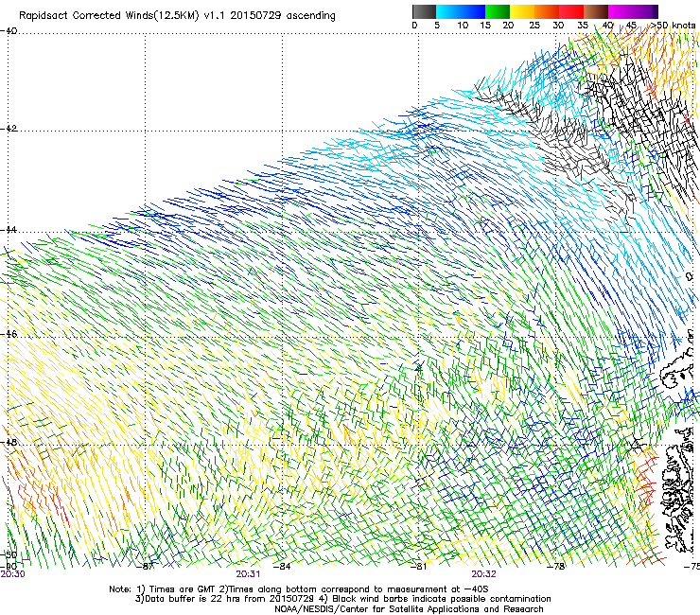The image size is (700, 615).
Task: Click the '10' knots legend label
Action: pyautogui.click(x=463, y=26)
